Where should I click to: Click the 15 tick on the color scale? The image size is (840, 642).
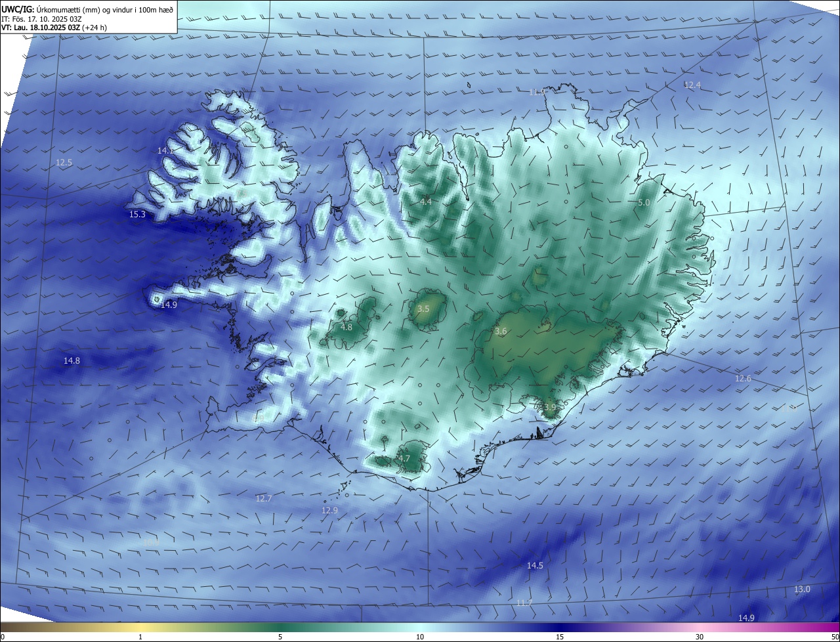click(x=560, y=637)
